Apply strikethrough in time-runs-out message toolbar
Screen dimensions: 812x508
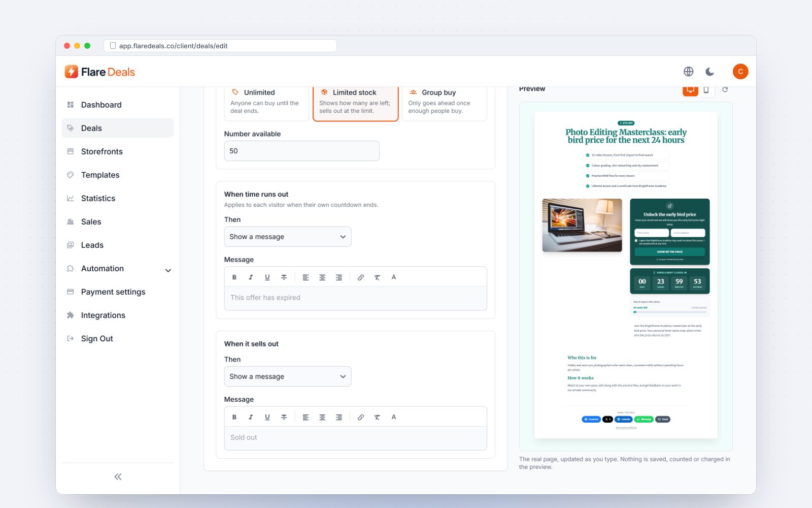pyautogui.click(x=284, y=277)
